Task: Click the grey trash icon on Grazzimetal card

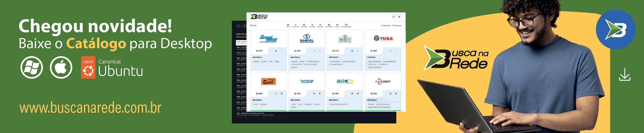Action: (x=282, y=51)
